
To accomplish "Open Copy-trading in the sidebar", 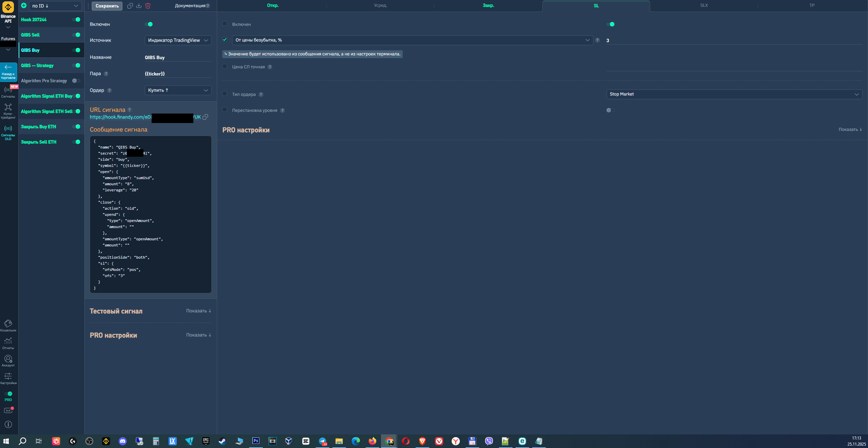I will pyautogui.click(x=8, y=111).
